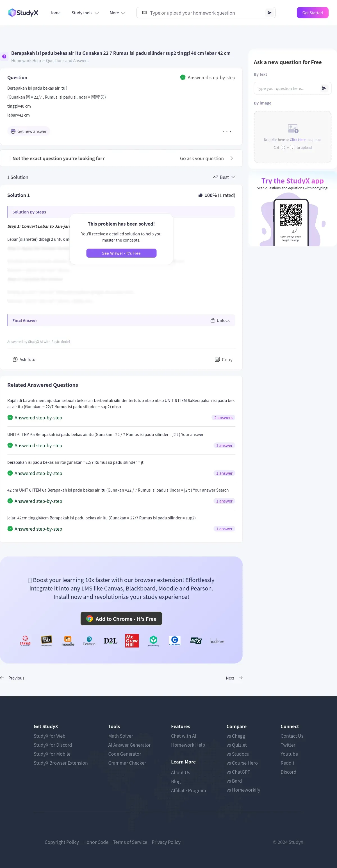Click Add to Chrome - It's Free button
The width and height of the screenshot is (337, 868).
pyautogui.click(x=121, y=619)
